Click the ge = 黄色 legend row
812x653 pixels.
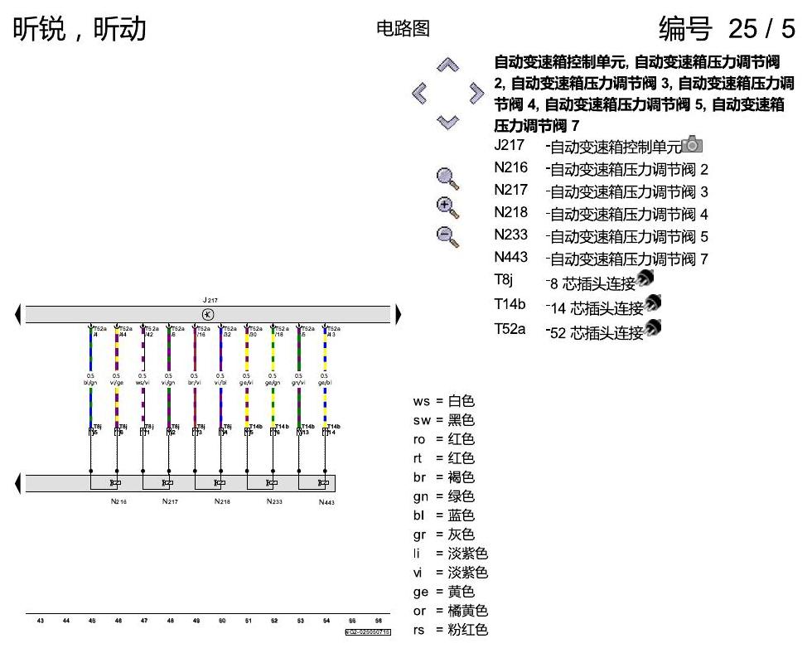(x=444, y=592)
